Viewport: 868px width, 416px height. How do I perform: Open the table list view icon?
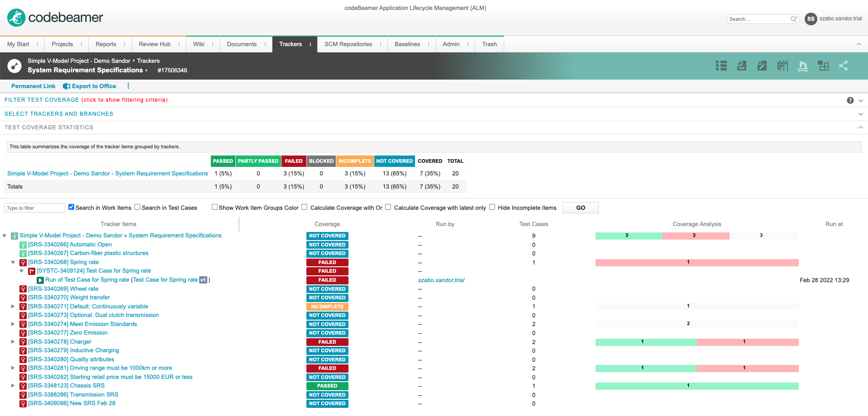(x=721, y=66)
